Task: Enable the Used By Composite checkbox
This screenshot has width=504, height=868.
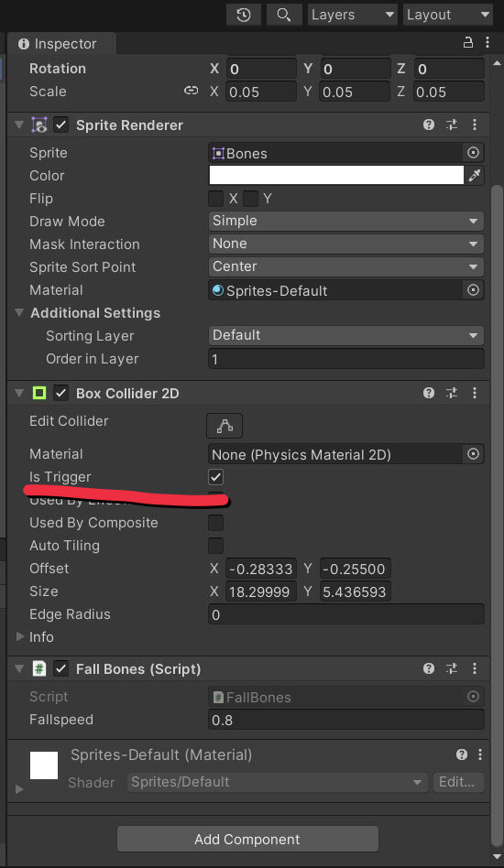Action: [x=216, y=523]
